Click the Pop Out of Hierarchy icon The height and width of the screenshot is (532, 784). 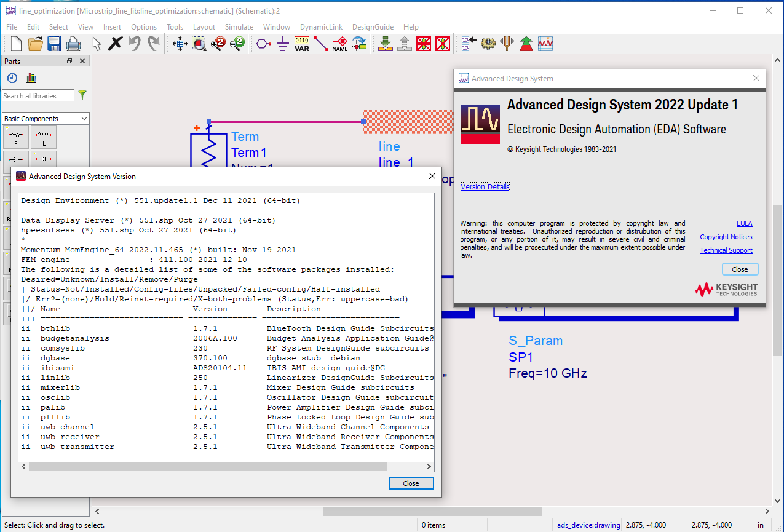point(405,44)
